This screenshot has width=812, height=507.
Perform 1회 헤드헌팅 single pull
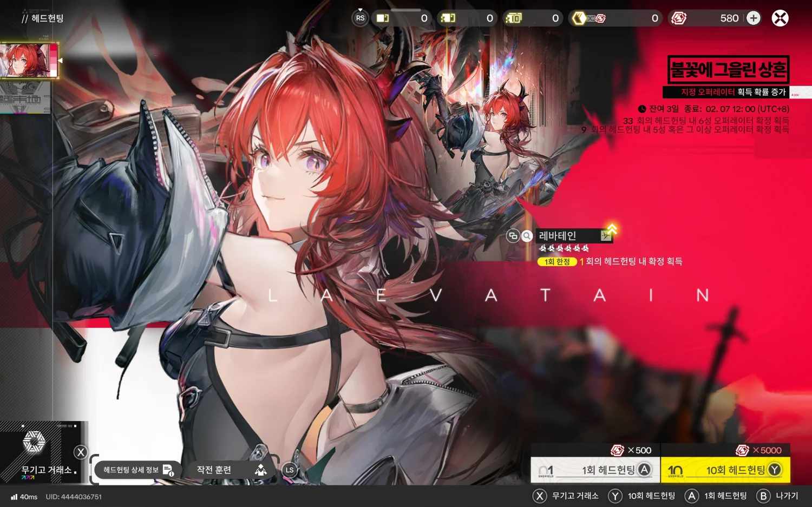tap(595, 470)
